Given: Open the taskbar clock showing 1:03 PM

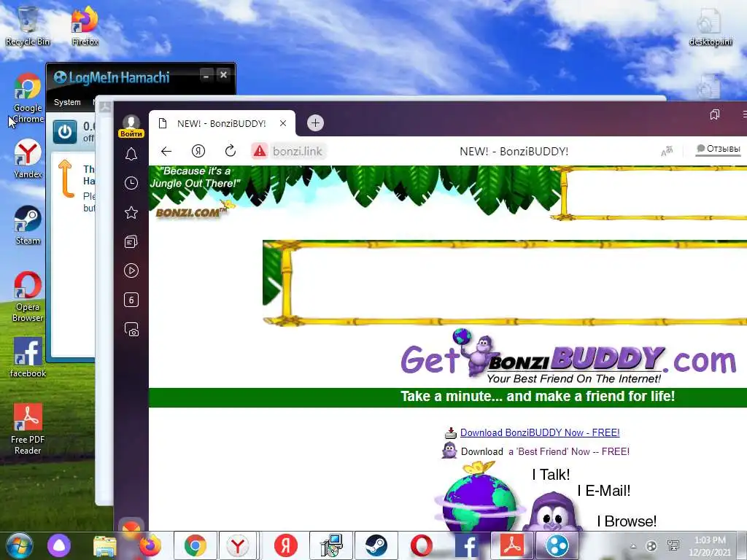Looking at the screenshot, I should pyautogui.click(x=710, y=546).
